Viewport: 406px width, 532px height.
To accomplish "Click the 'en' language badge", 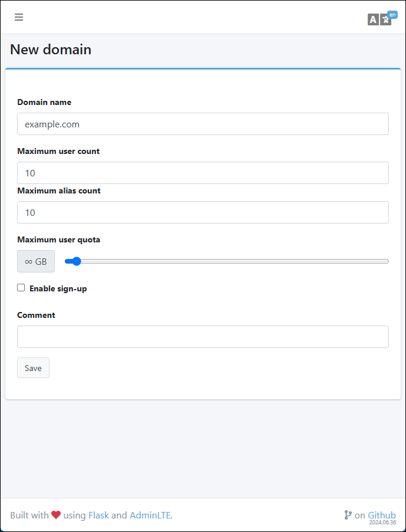I will tap(392, 15).
